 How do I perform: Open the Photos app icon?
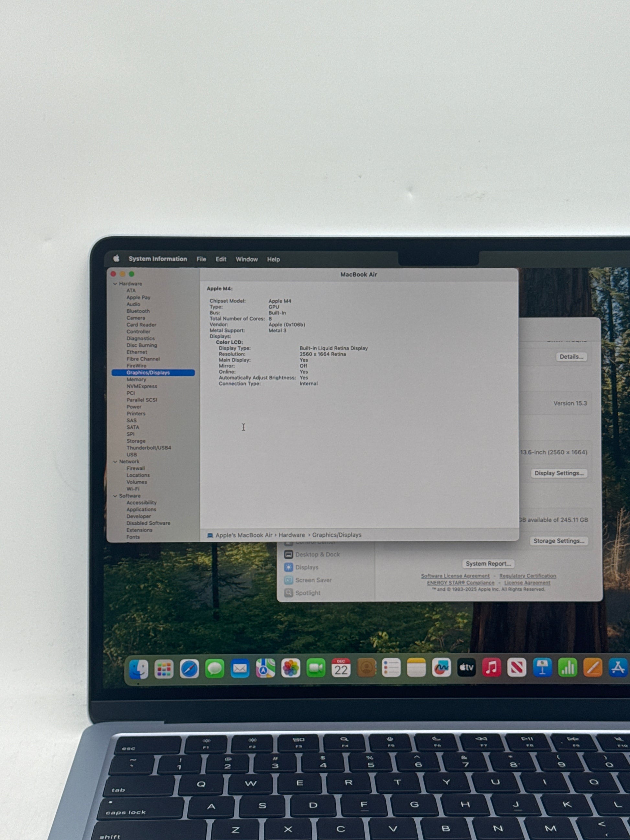click(x=290, y=669)
